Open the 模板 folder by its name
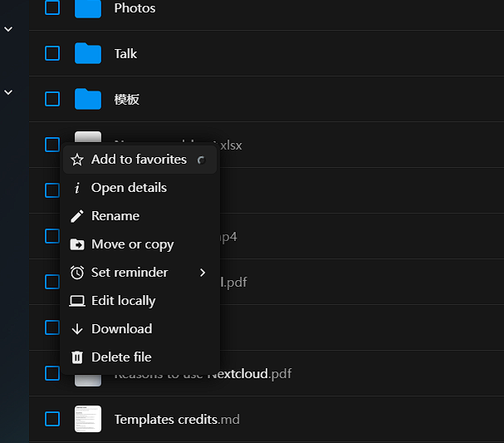Image resolution: width=504 pixels, height=443 pixels. point(127,100)
